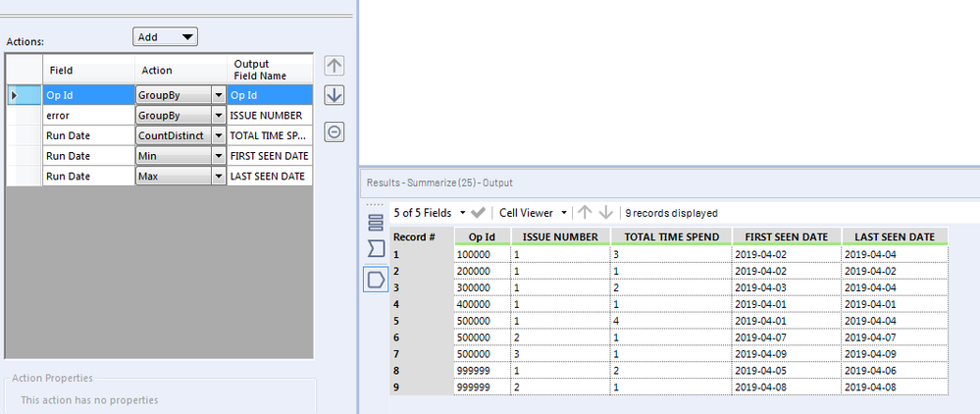Go to next record with down arrow
Viewport: 980px width, 414px height.
[605, 213]
